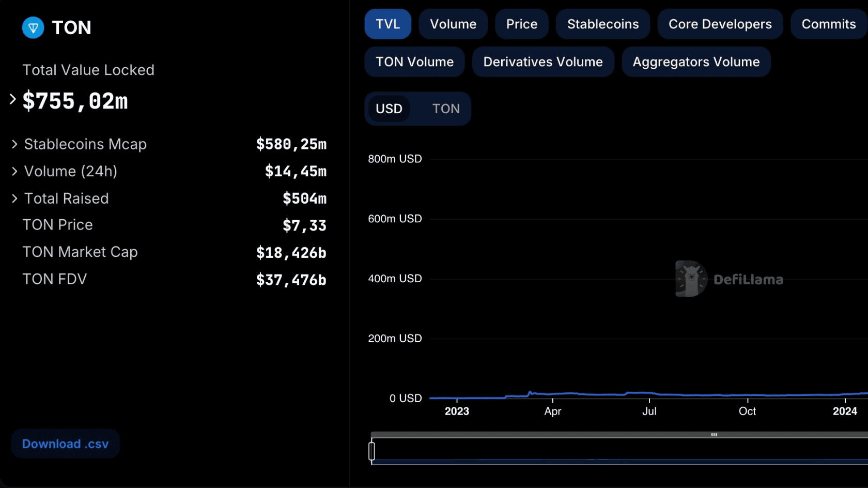Click the 600m USD axis label

tap(395, 219)
